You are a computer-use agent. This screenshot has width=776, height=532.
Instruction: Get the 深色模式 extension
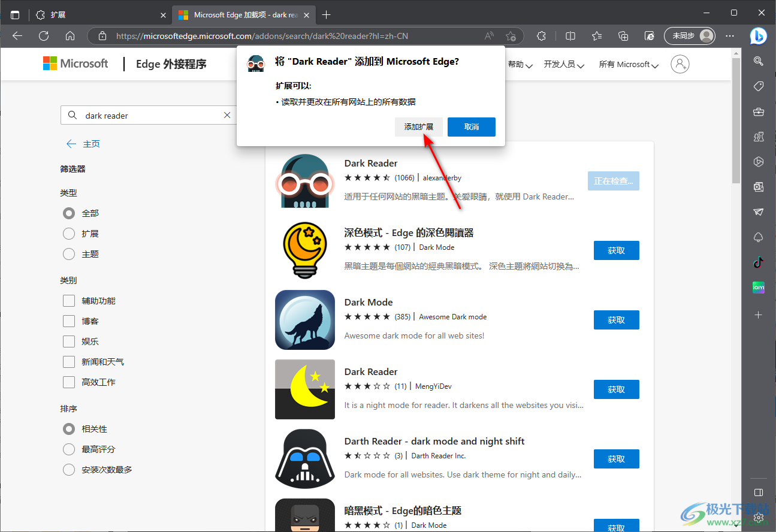pyautogui.click(x=617, y=250)
